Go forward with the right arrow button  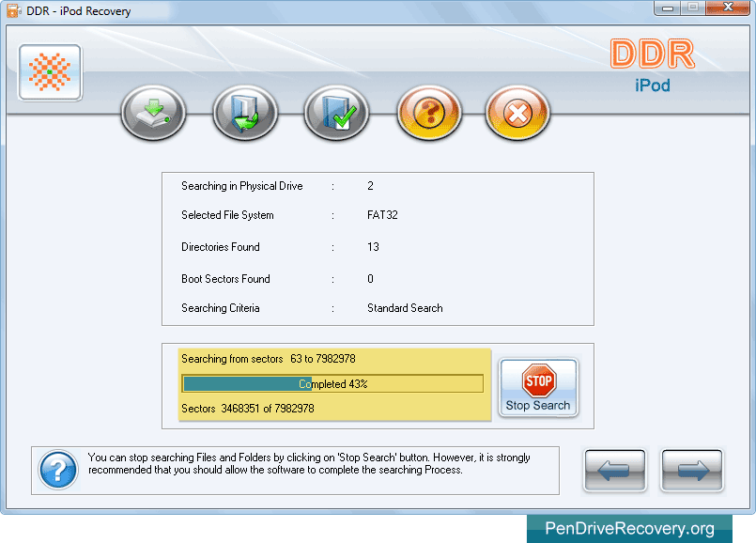coord(692,470)
